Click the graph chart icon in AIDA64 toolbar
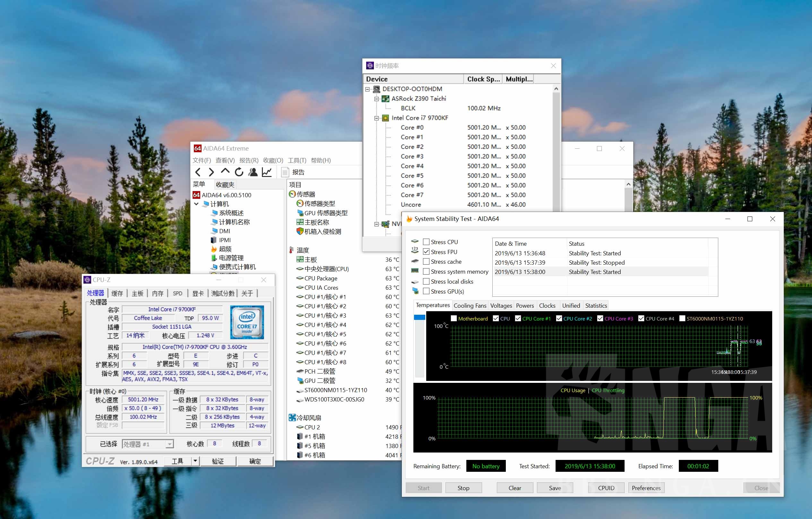812x519 pixels. 267,172
